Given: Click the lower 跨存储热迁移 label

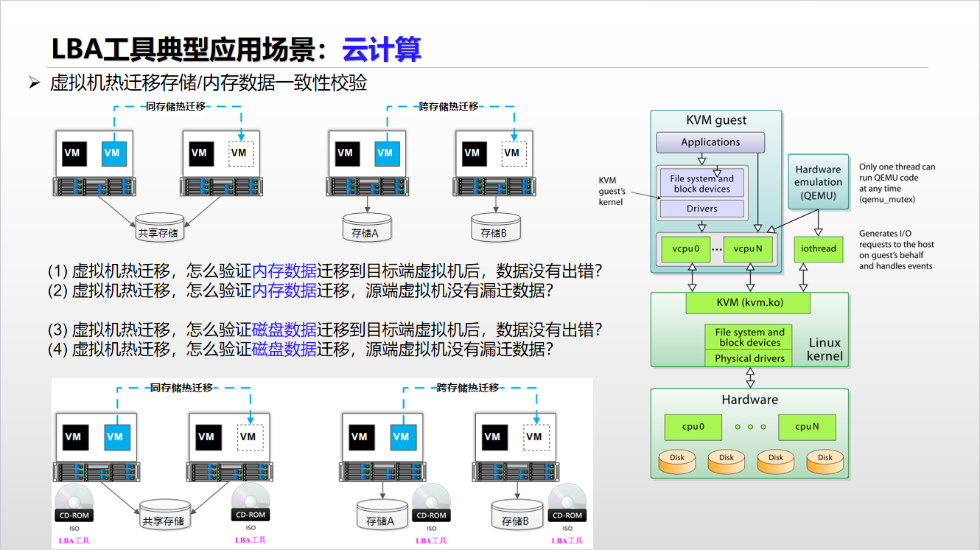Looking at the screenshot, I should [468, 388].
